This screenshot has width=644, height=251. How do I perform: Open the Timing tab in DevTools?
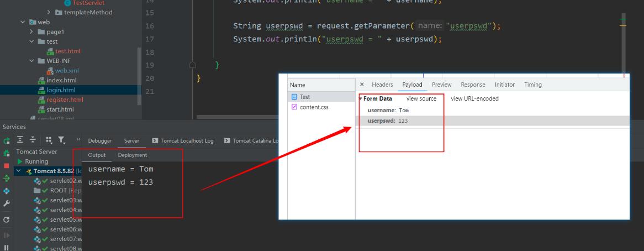click(x=532, y=85)
